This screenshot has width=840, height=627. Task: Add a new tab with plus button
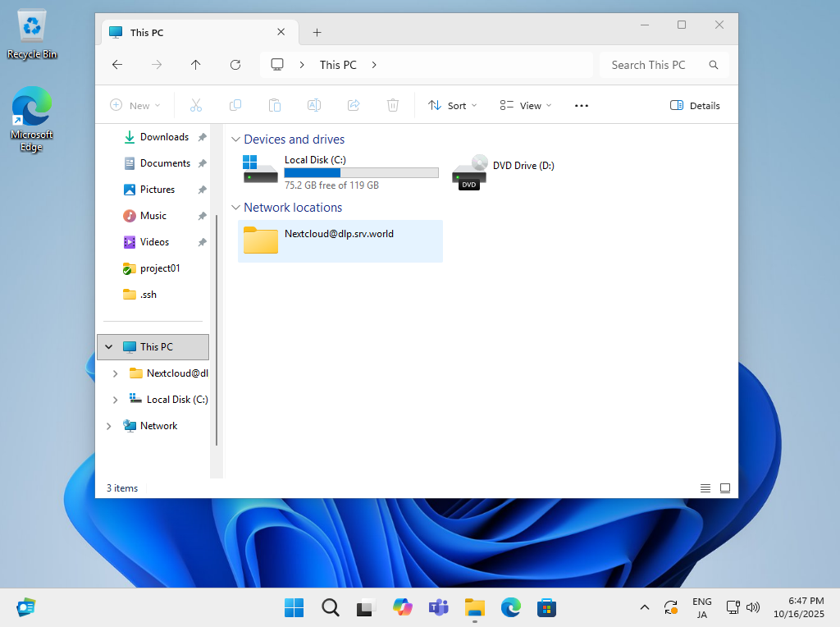(x=317, y=33)
